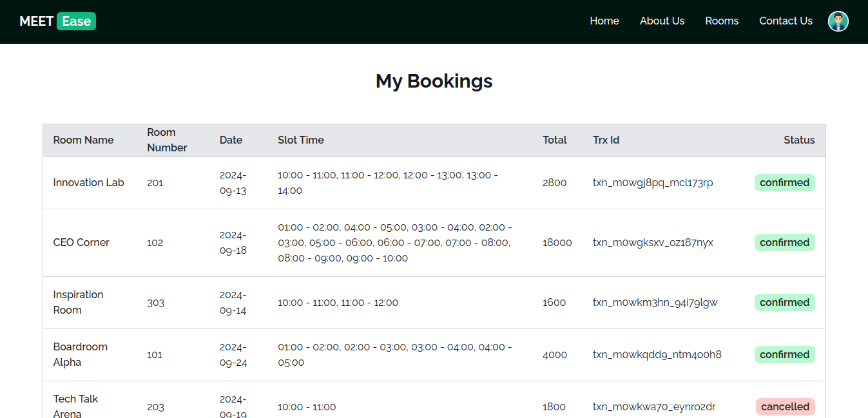Open the Home navigation link

[x=604, y=21]
